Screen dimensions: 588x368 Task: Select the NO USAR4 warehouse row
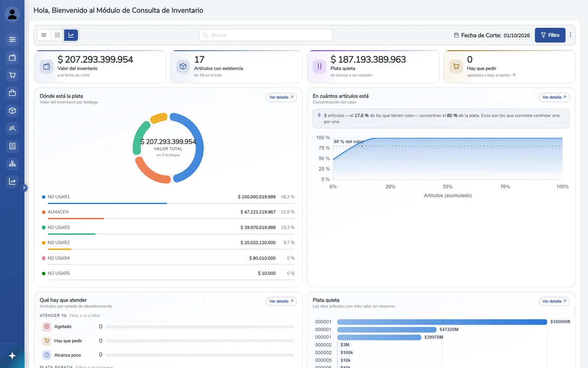pyautogui.click(x=168, y=260)
